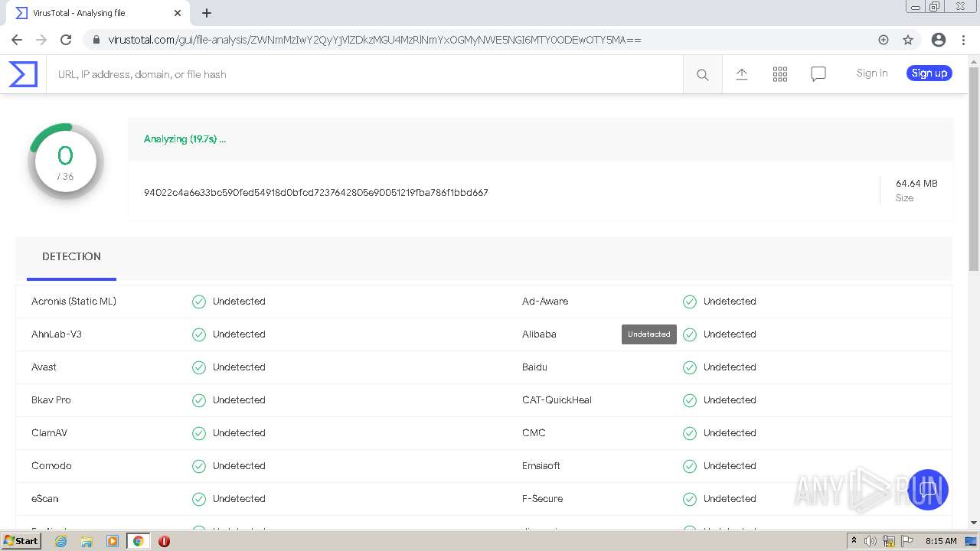Open the media player taskbar icon

(x=113, y=541)
